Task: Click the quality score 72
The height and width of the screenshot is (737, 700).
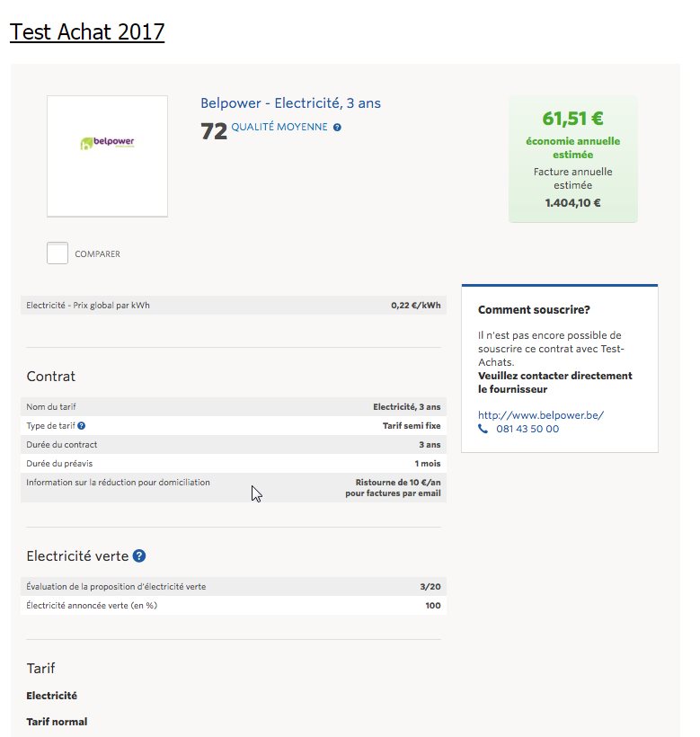Action: [x=214, y=132]
